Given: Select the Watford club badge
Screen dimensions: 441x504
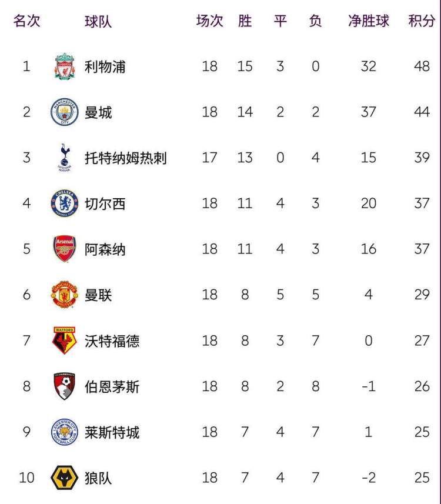Looking at the screenshot, I should [x=65, y=341].
